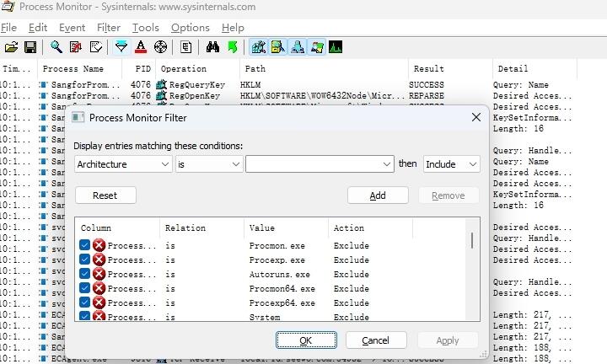Open the Architecture column dropdown
607x364 pixels.
click(123, 164)
